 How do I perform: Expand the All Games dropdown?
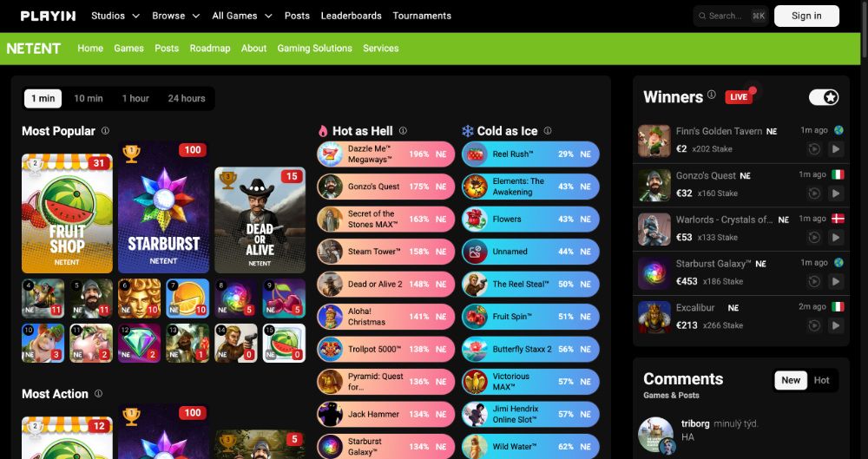(242, 16)
